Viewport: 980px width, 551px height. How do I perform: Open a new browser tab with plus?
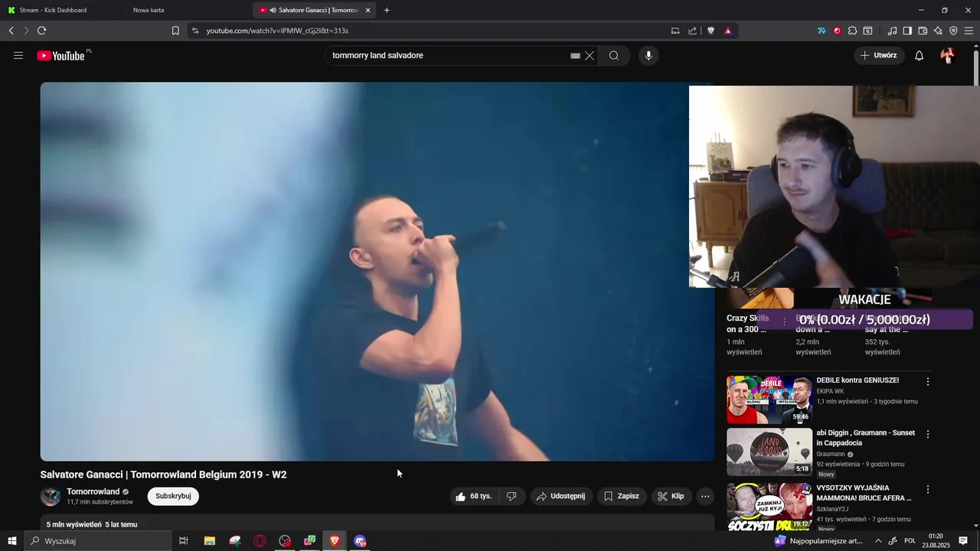[387, 10]
